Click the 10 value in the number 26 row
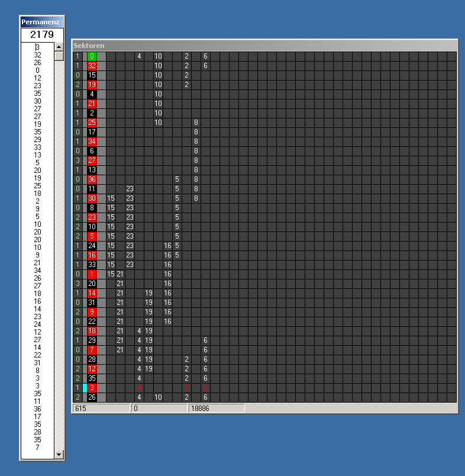Screen dimensions: 465x476 pyautogui.click(x=158, y=397)
